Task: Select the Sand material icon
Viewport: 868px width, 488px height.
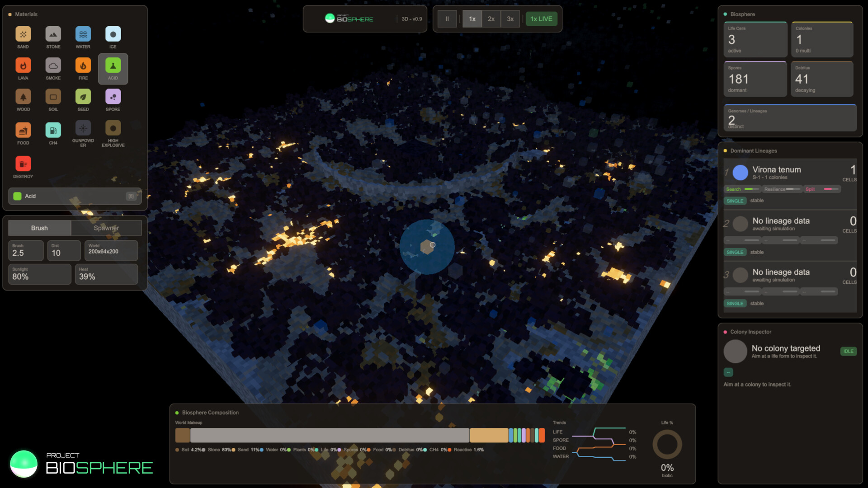Action: 23,34
